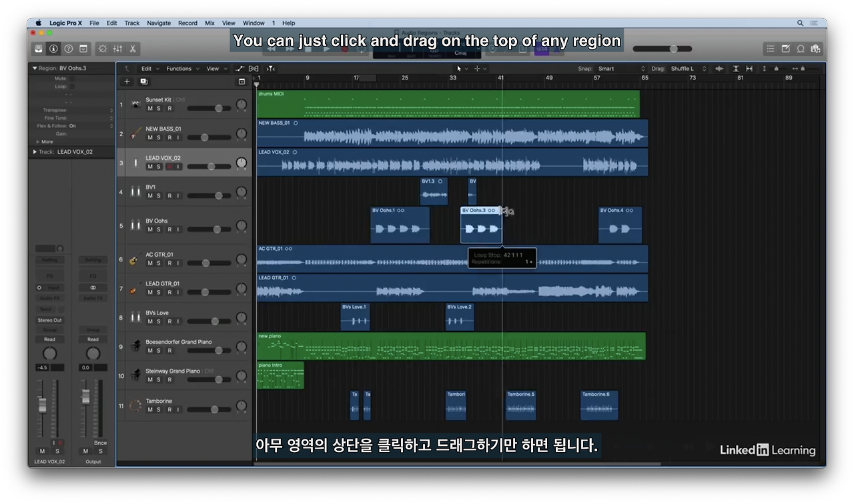854x504 pixels.
Task: Solo the AC GTR_01 track
Action: 159,263
